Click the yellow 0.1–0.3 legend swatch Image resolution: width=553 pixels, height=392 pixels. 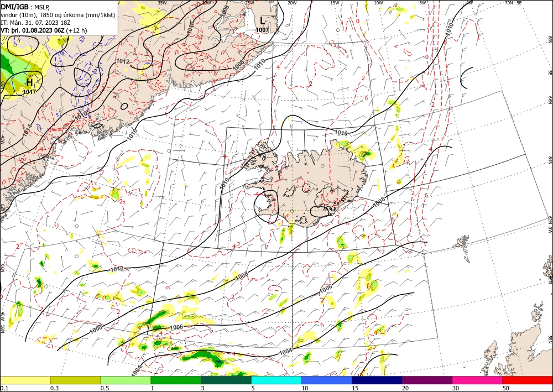point(25,380)
